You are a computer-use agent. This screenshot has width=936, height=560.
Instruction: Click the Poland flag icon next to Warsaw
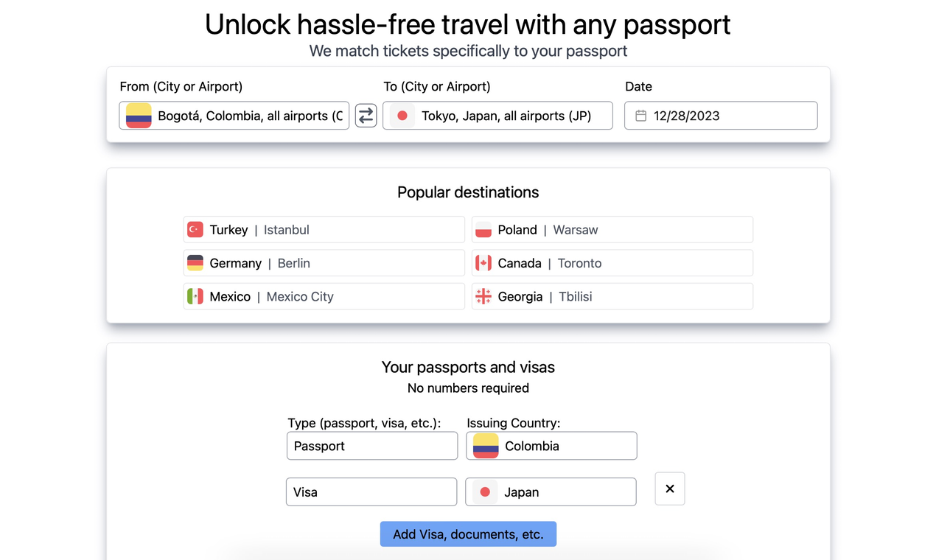[483, 229]
